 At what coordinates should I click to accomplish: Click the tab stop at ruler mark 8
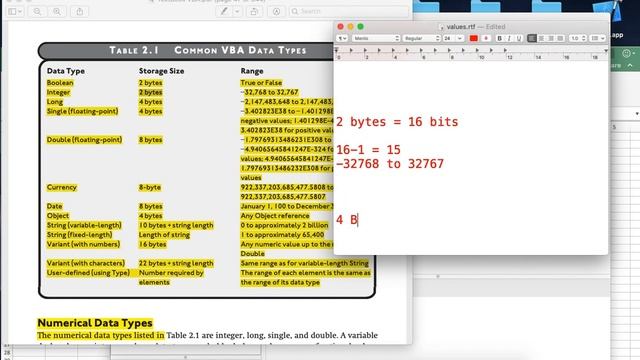[449, 51]
